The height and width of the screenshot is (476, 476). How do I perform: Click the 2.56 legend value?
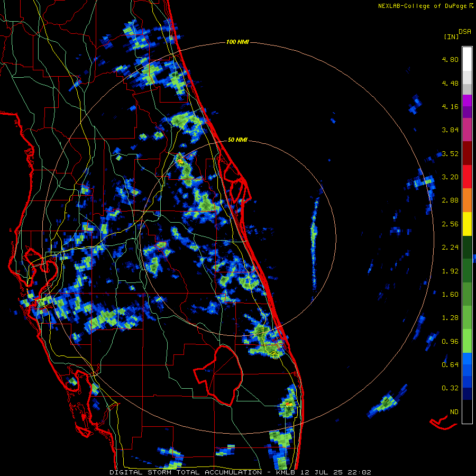[x=450, y=224]
